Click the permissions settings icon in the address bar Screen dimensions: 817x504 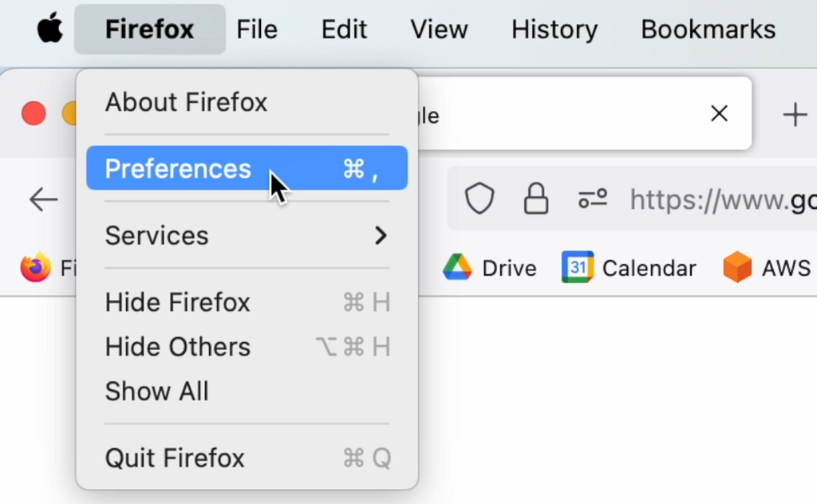click(x=593, y=199)
